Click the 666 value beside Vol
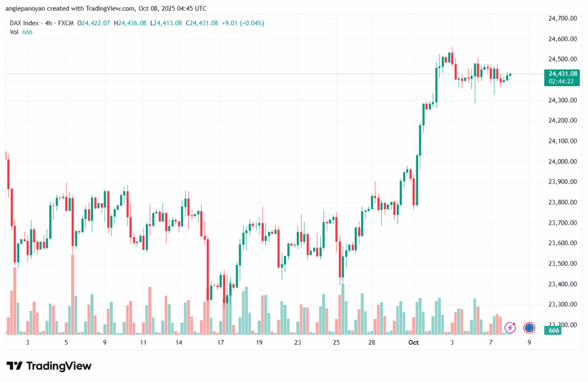This screenshot has height=382, width=588. click(27, 32)
